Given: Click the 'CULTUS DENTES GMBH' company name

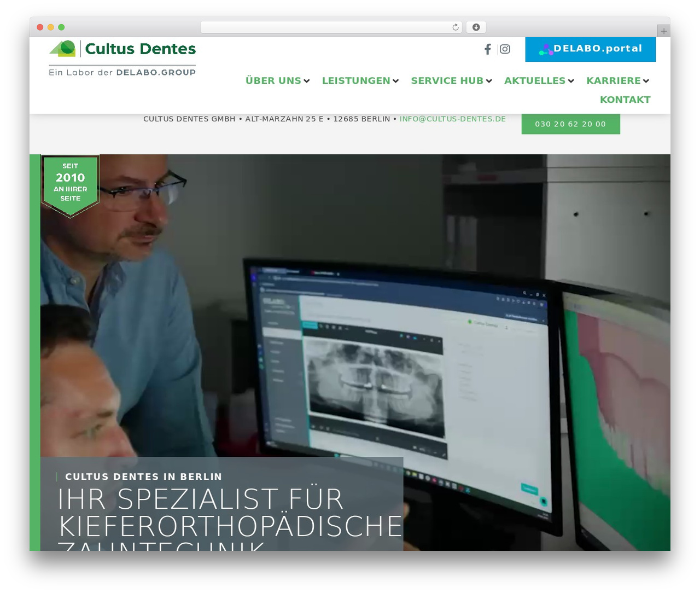Looking at the screenshot, I should pos(189,119).
